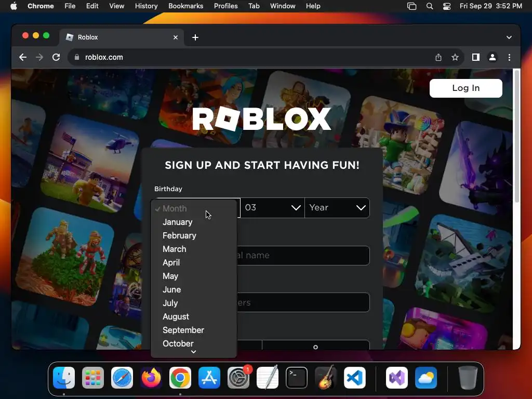
Task: Click the page vertical scrollbar
Action: (x=517, y=136)
